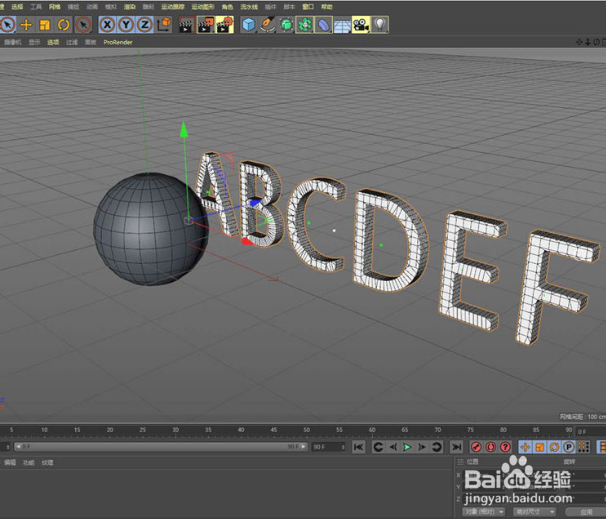Step forward one frame

pyautogui.click(x=422, y=447)
